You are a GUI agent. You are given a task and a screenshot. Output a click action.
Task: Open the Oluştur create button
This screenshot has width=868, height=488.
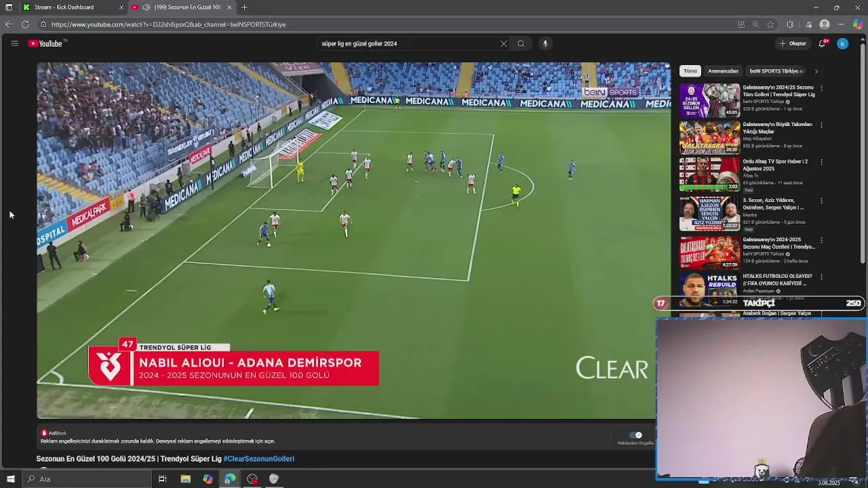coord(793,43)
